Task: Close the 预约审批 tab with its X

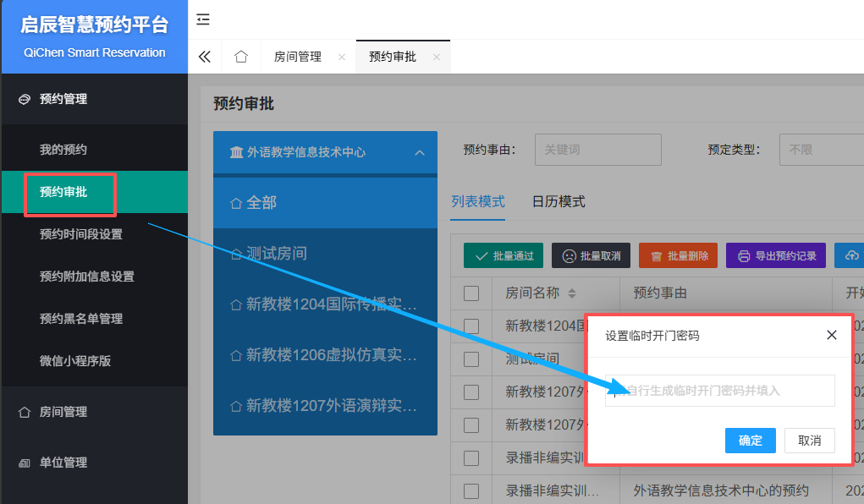Action: tap(437, 58)
